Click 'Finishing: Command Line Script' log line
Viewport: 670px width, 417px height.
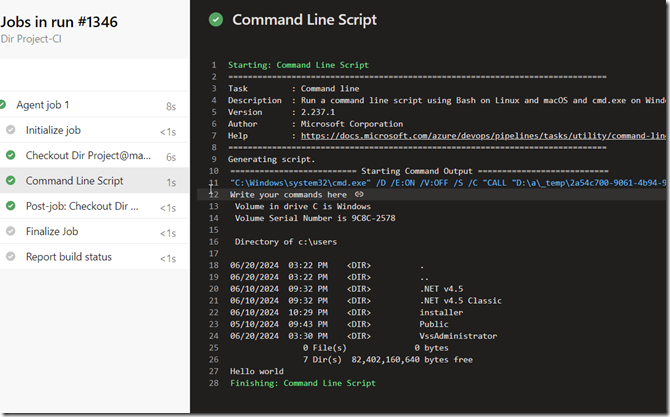coord(303,383)
